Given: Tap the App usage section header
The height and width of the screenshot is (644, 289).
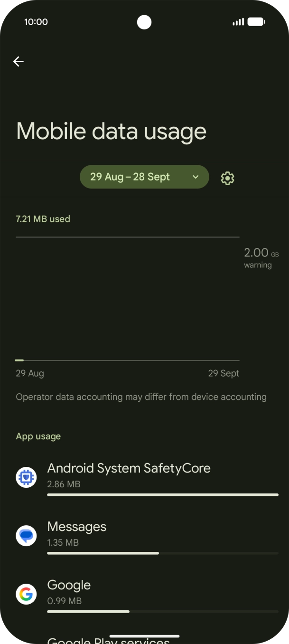Looking at the screenshot, I should click(x=38, y=436).
